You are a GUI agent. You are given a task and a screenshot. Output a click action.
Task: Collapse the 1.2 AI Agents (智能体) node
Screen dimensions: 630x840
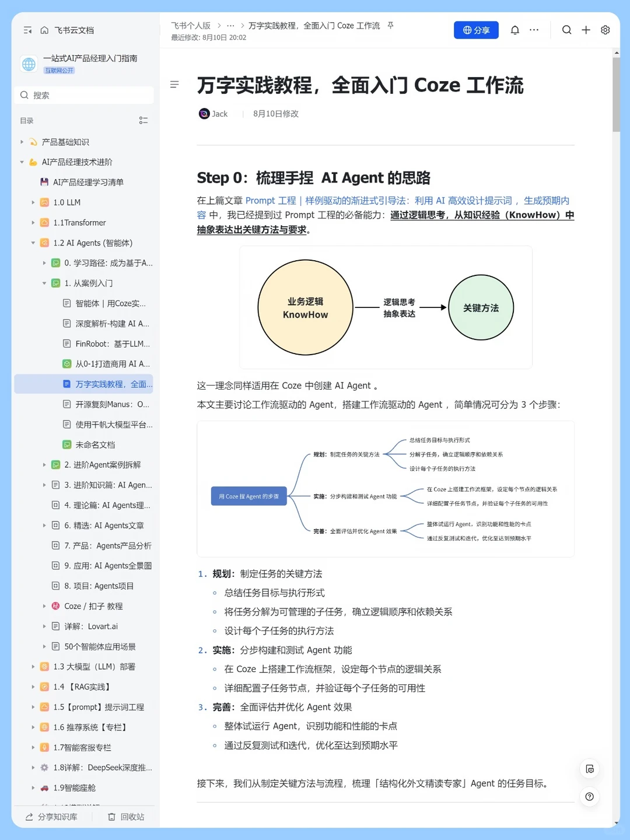(x=33, y=243)
